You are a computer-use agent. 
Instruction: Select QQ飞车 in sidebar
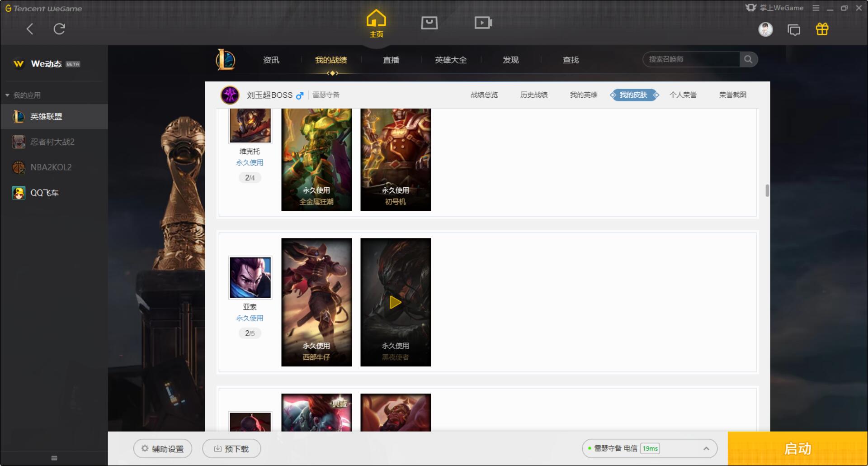[54, 193]
